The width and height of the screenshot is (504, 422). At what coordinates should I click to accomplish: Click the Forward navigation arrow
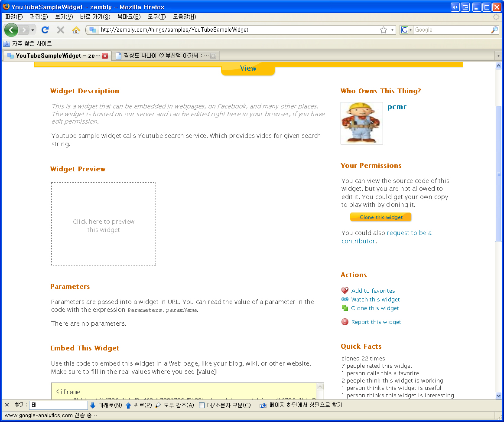point(24,30)
